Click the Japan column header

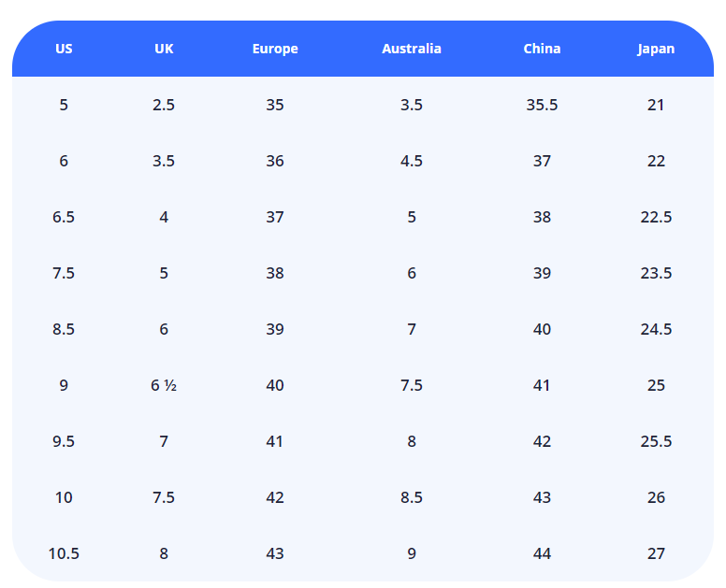656,49
